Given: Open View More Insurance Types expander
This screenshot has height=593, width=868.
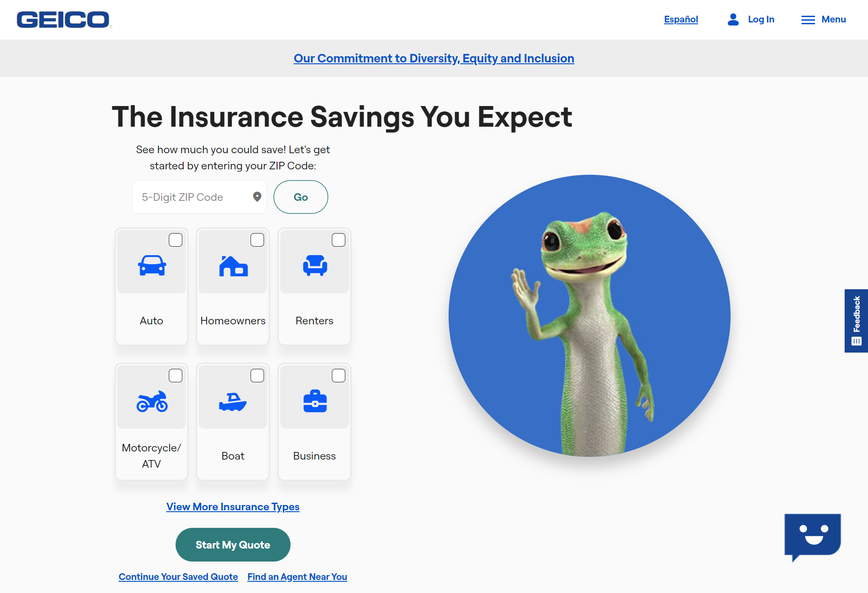Looking at the screenshot, I should pos(233,506).
